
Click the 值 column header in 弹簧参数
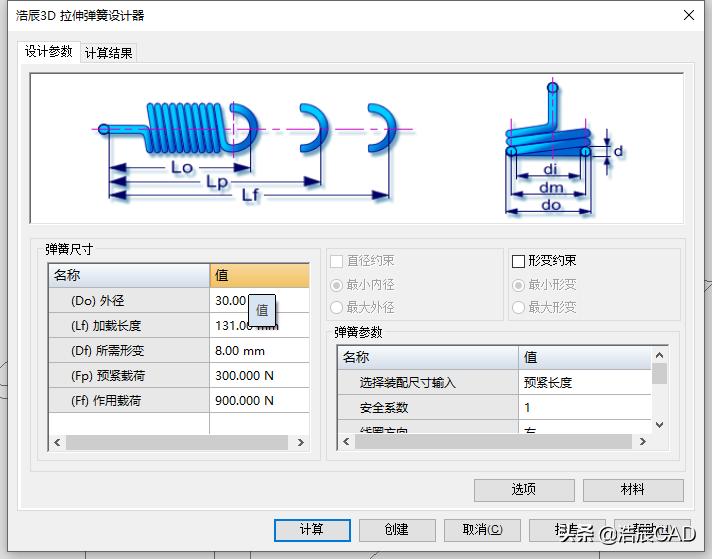click(x=585, y=357)
